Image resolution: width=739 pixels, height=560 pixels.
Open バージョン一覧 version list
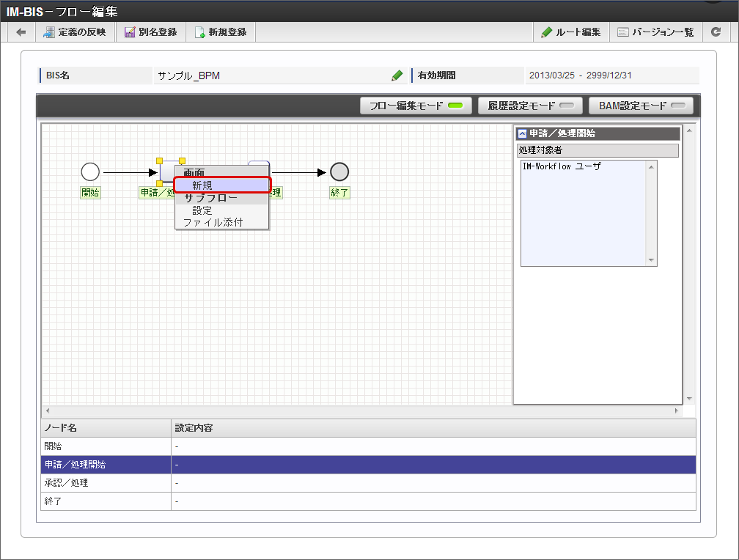655,32
